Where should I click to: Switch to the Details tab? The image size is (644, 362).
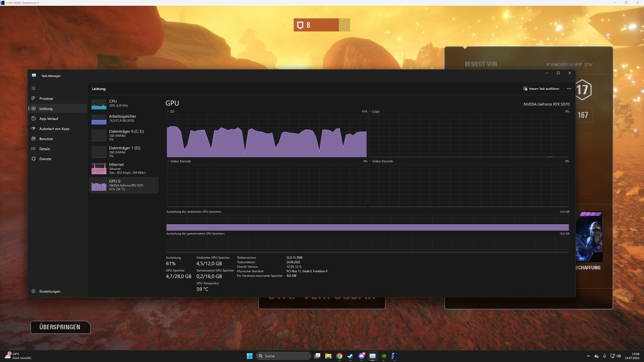[x=45, y=149]
